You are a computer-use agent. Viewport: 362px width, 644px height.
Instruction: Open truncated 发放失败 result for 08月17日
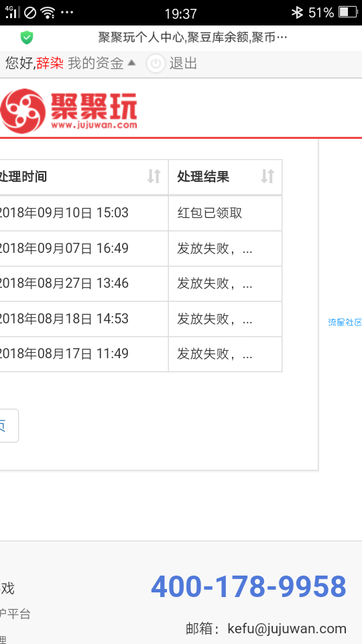tap(225, 354)
